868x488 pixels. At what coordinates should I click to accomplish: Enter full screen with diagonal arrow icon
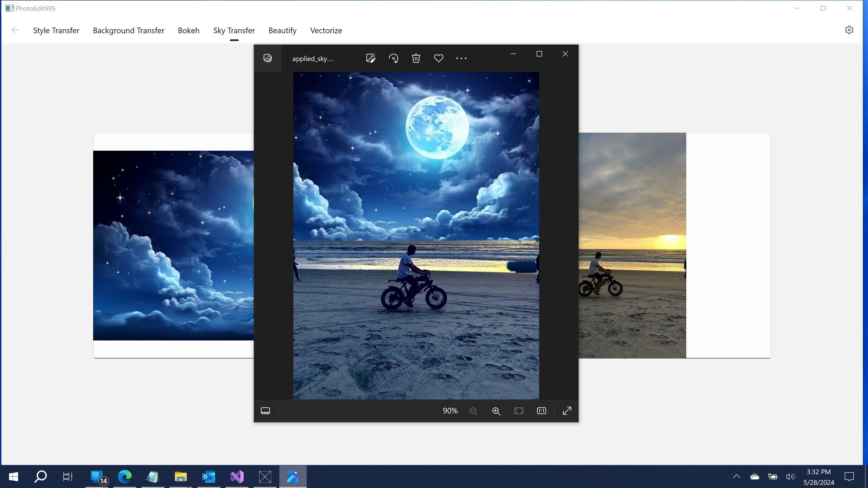pyautogui.click(x=567, y=411)
